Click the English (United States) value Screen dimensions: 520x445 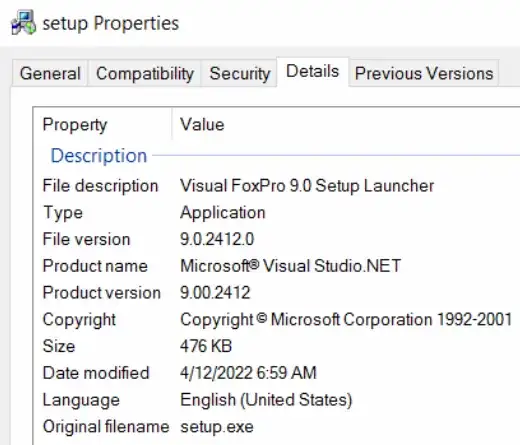click(x=266, y=400)
